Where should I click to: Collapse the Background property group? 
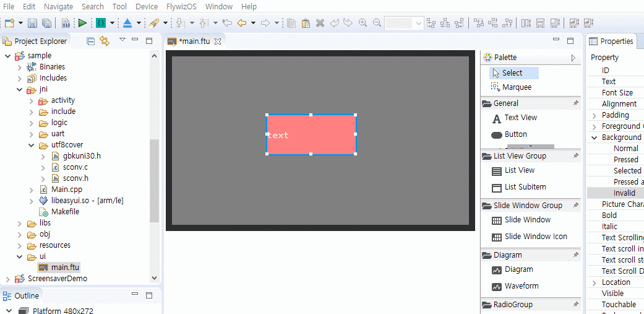click(x=595, y=137)
